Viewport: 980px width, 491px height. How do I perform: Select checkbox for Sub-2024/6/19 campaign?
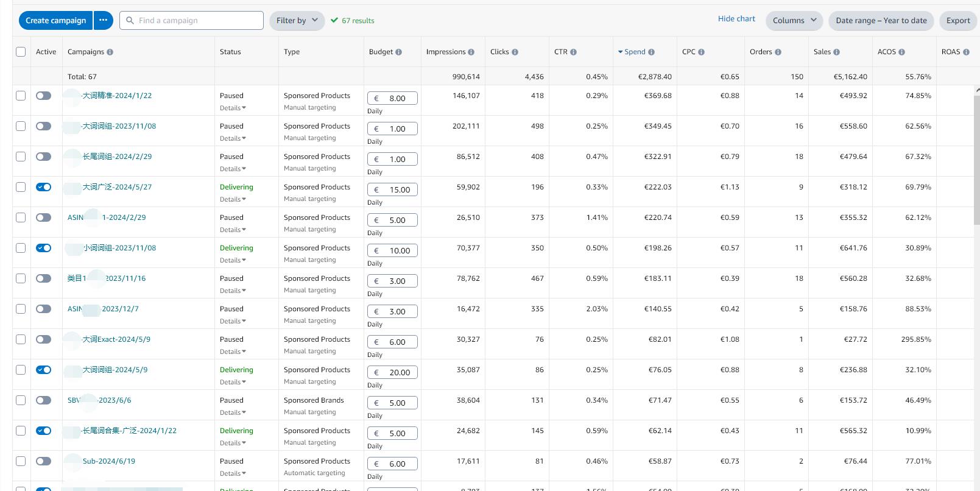21,461
